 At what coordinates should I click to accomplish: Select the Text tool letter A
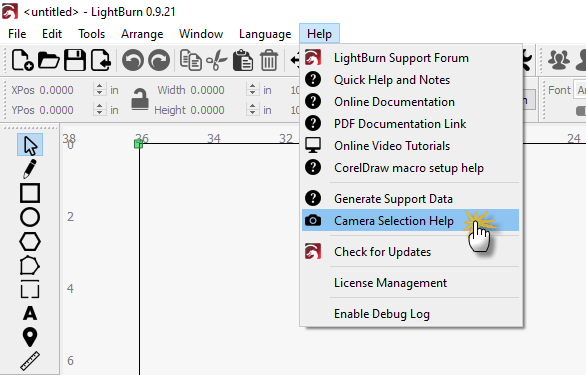point(30,313)
